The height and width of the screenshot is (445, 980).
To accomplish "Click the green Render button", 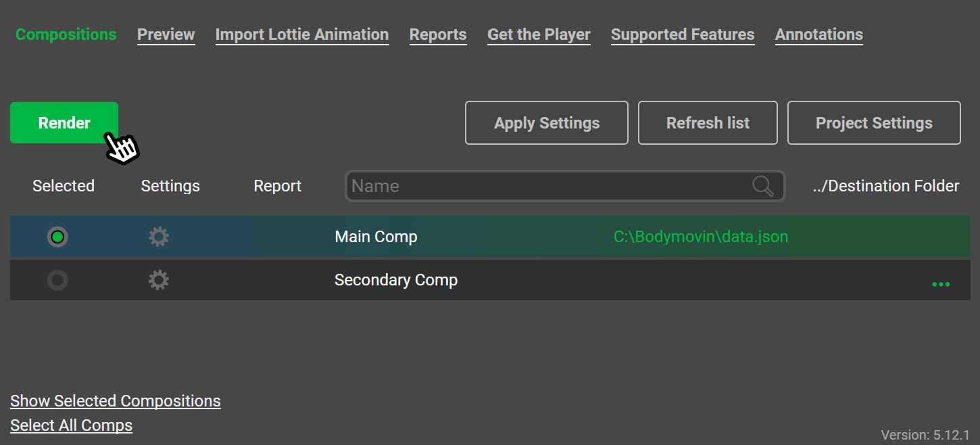I will (x=64, y=123).
